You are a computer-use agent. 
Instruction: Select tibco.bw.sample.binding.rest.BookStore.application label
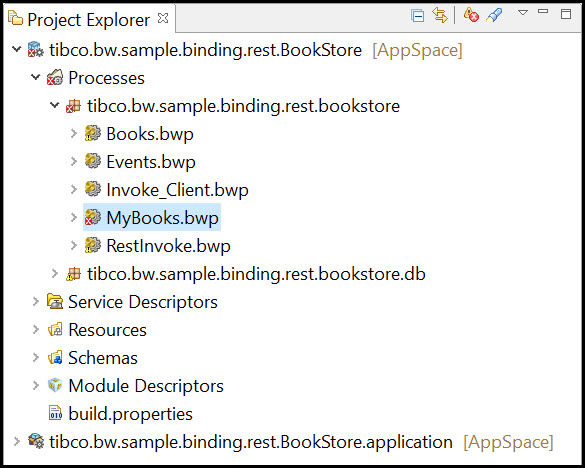pos(251,442)
